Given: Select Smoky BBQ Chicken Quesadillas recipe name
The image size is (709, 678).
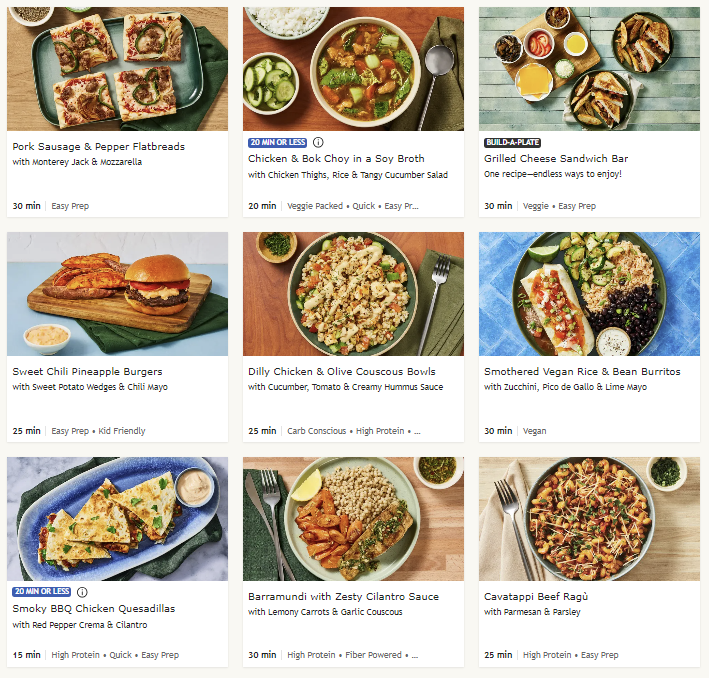Looking at the screenshot, I should pos(93,608).
